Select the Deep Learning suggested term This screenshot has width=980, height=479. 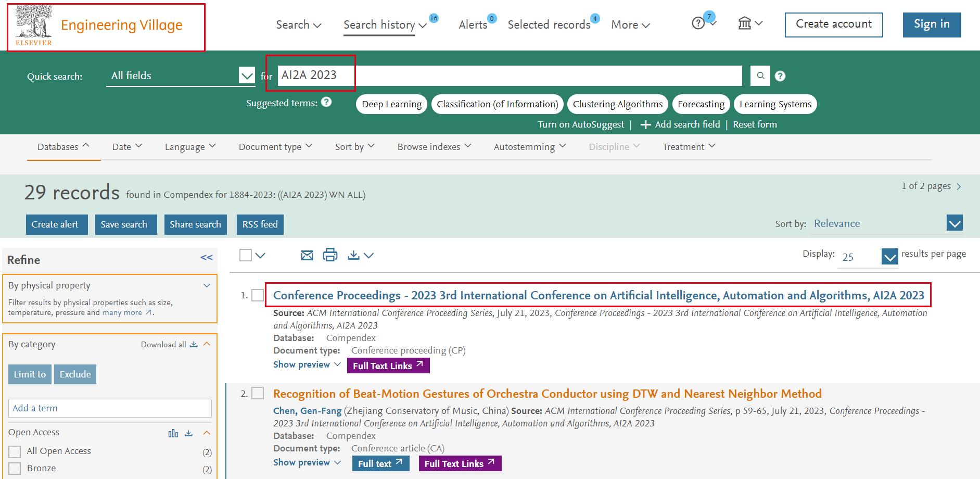click(x=392, y=104)
